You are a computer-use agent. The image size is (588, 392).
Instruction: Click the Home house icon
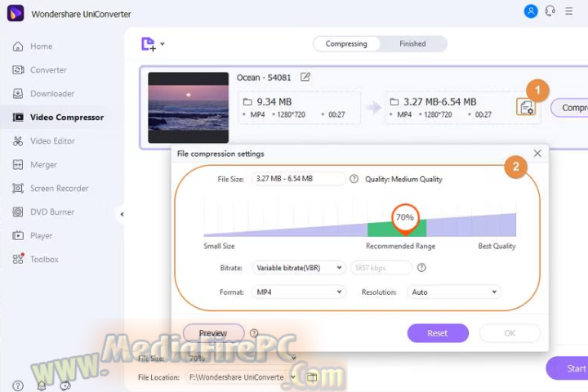(18, 47)
